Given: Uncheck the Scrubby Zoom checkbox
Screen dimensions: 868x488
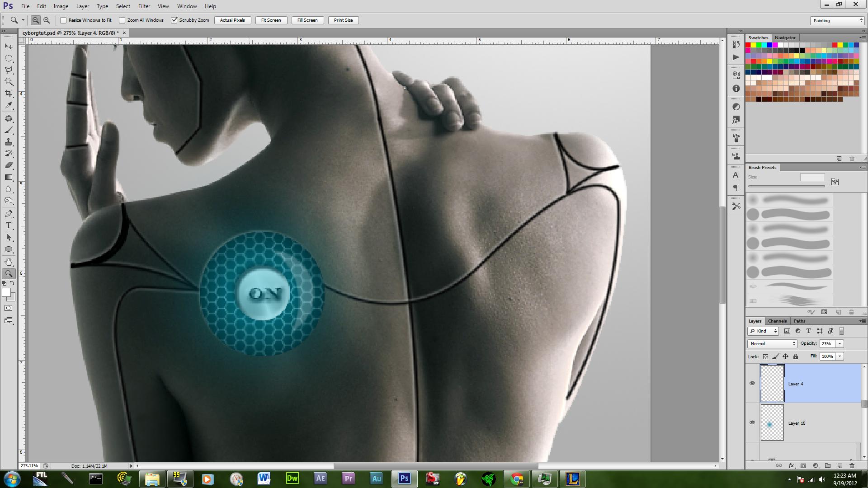Looking at the screenshot, I should [x=174, y=20].
